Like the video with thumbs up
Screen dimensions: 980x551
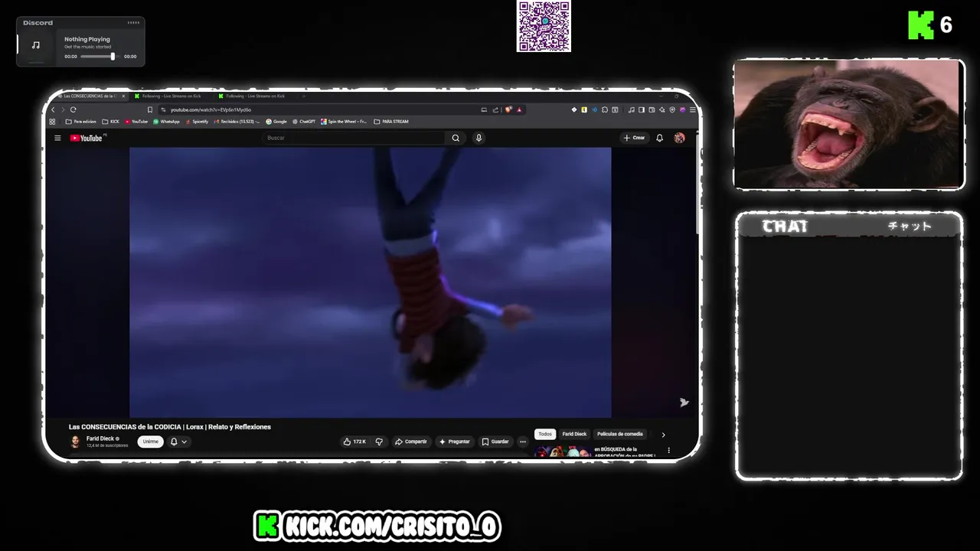click(354, 442)
